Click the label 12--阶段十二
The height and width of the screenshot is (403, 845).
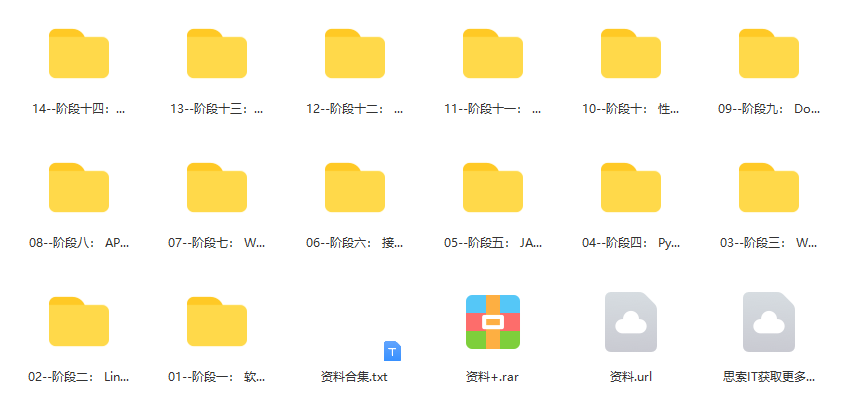(x=355, y=109)
